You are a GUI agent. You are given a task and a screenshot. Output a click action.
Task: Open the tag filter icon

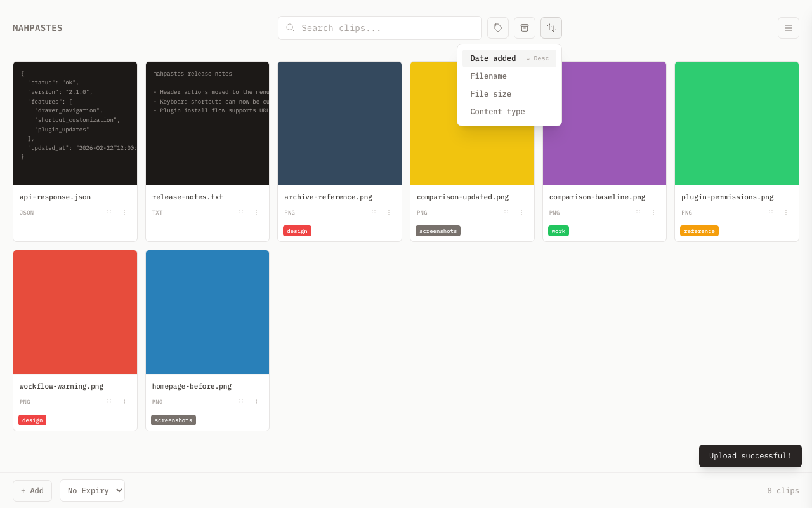(498, 28)
